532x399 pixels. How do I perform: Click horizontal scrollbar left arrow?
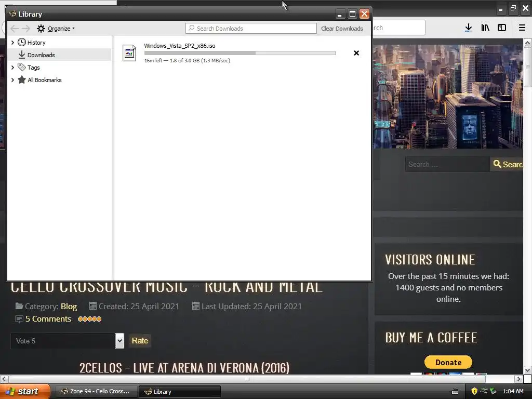4,379
